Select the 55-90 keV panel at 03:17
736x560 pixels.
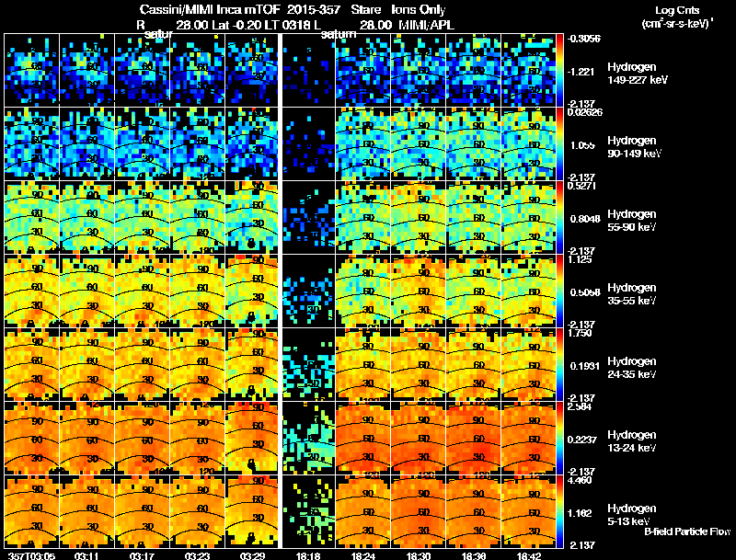pos(143,217)
